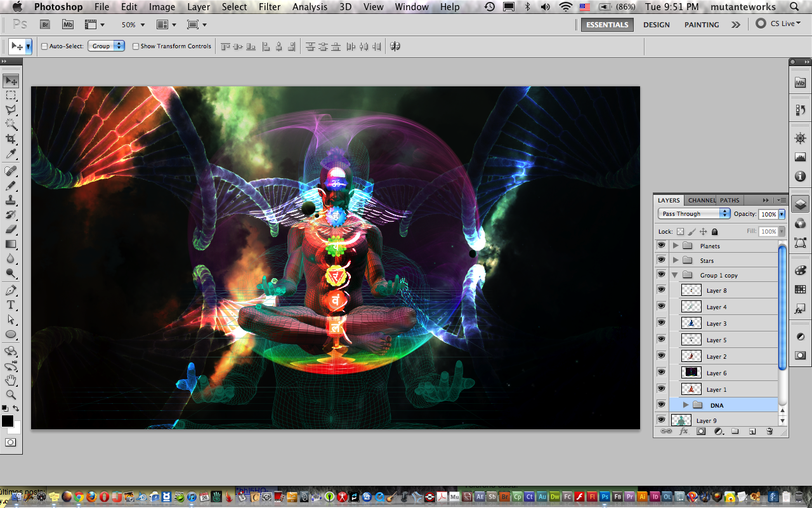Open the Image menu
812x508 pixels.
click(162, 7)
